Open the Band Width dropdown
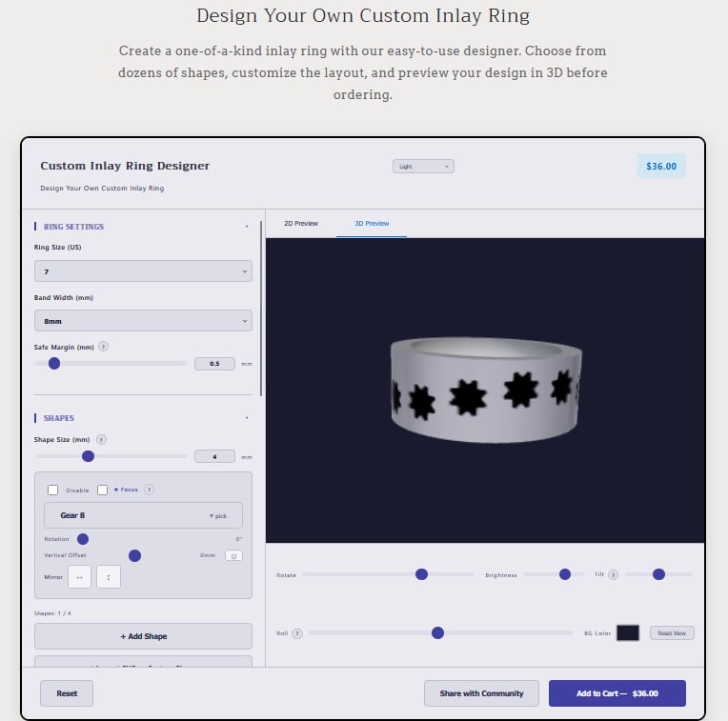The image size is (728, 721). (x=143, y=322)
